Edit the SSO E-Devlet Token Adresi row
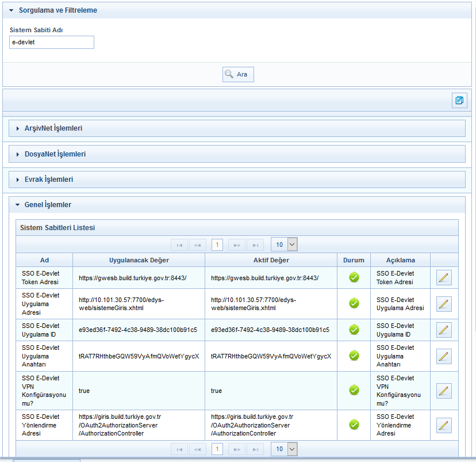 pyautogui.click(x=444, y=278)
